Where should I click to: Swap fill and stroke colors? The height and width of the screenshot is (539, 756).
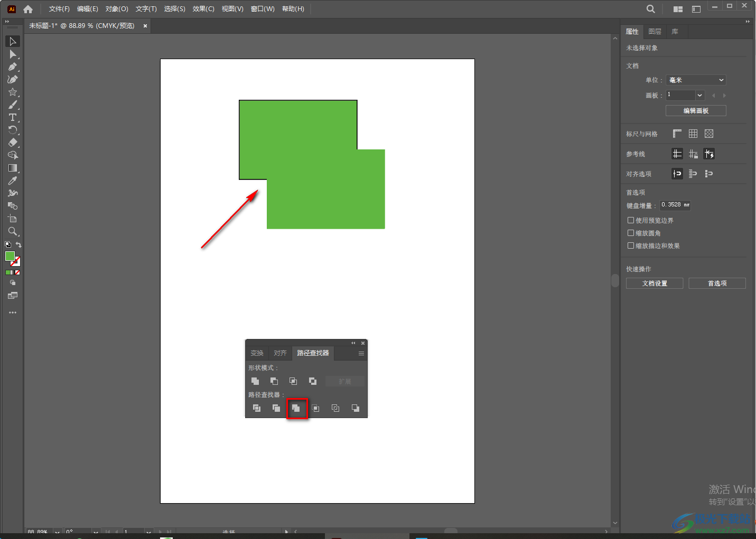click(18, 244)
